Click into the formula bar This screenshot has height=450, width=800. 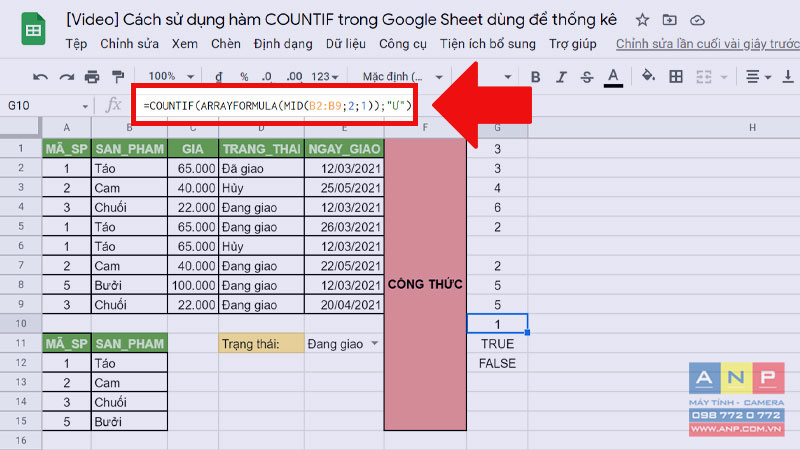click(x=277, y=106)
